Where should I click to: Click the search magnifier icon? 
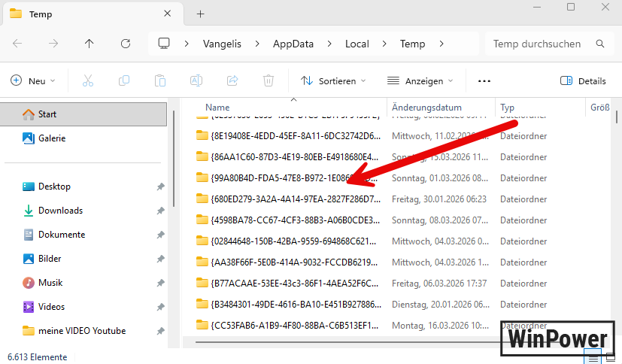600,44
